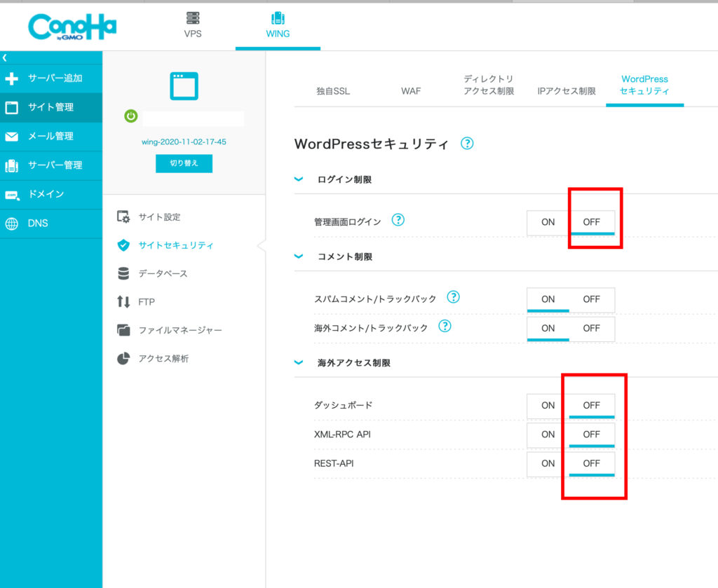Switch to the 独自SSL tab

tap(333, 92)
